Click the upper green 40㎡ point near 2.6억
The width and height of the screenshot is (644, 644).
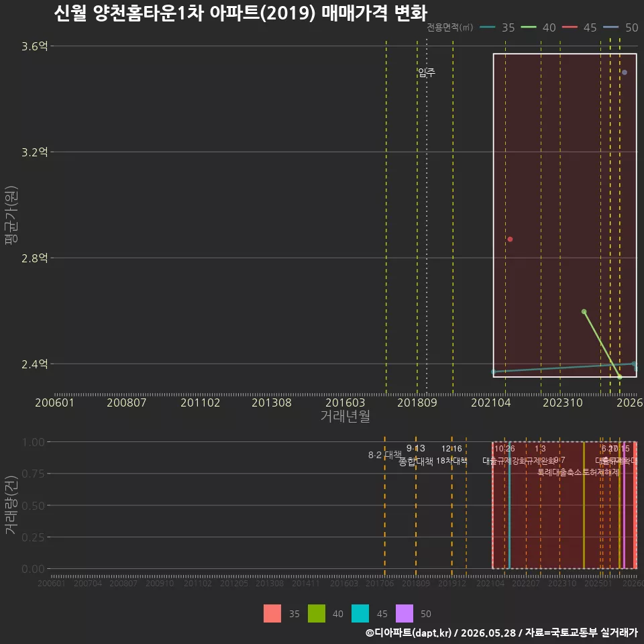(x=584, y=312)
